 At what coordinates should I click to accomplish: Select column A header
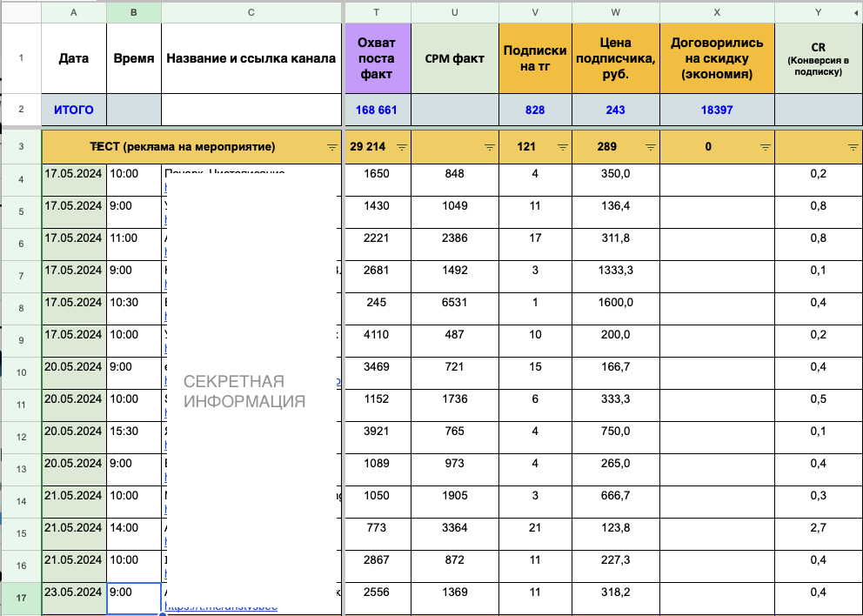point(74,12)
